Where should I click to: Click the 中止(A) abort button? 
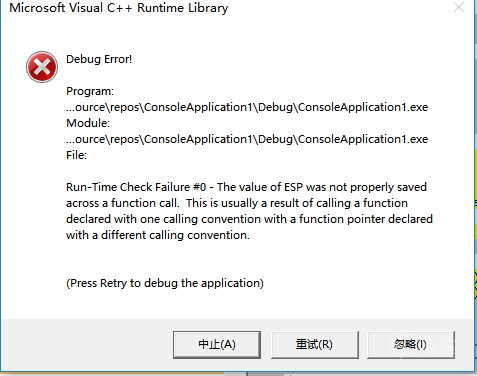[217, 345]
